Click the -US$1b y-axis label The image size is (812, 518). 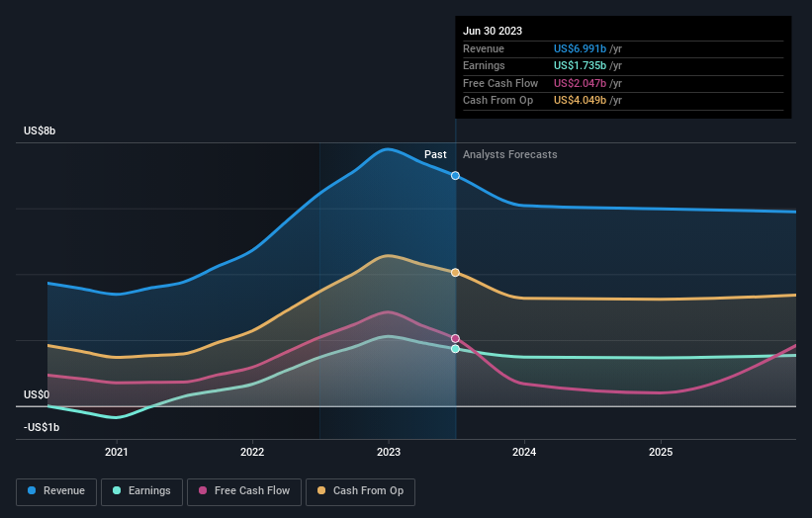(x=42, y=427)
